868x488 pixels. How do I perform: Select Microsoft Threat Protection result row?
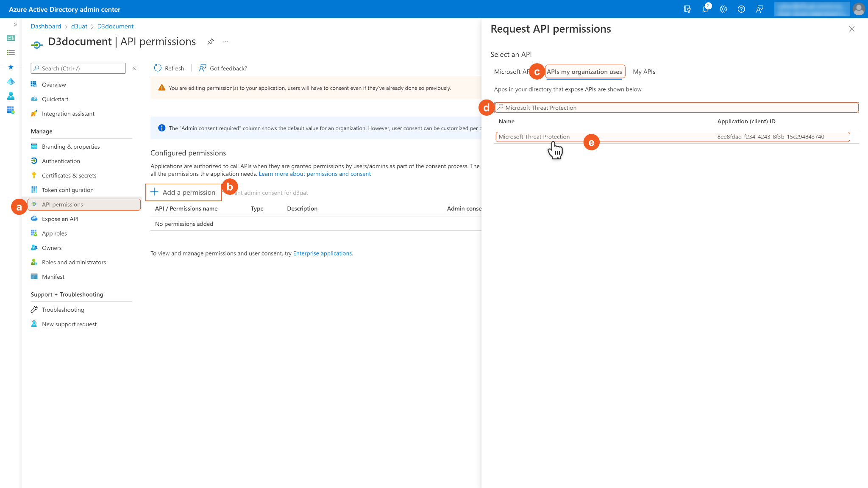pyautogui.click(x=534, y=137)
